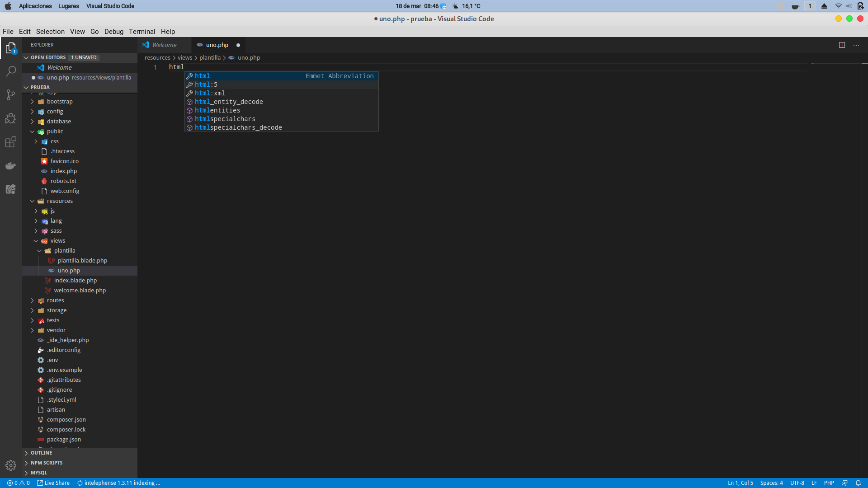Open the Debug menu
The image size is (868, 488).
[114, 32]
